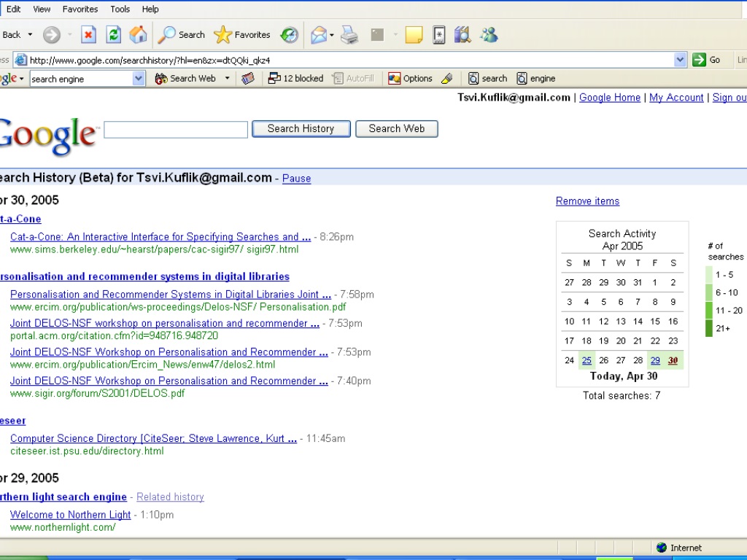This screenshot has width=747, height=560.
Task: Open the Welcome to Northern Light link
Action: coord(71,516)
